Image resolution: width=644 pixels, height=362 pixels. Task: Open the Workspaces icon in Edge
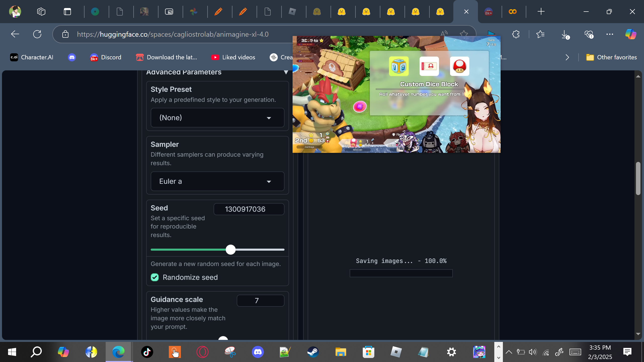point(41,12)
